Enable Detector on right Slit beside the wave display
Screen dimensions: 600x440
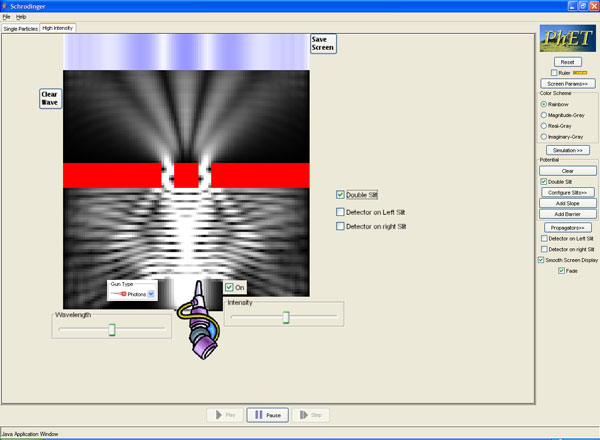point(340,226)
